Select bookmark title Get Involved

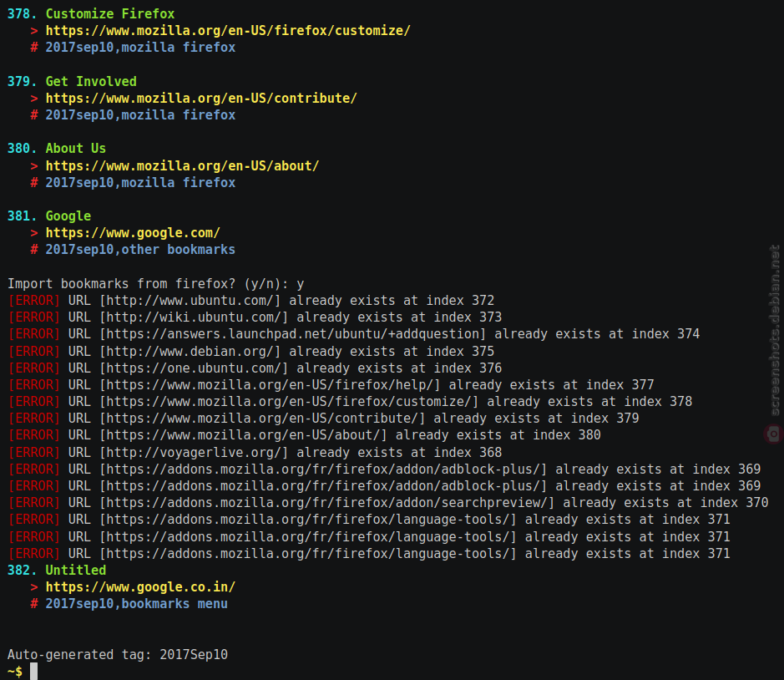(x=91, y=81)
